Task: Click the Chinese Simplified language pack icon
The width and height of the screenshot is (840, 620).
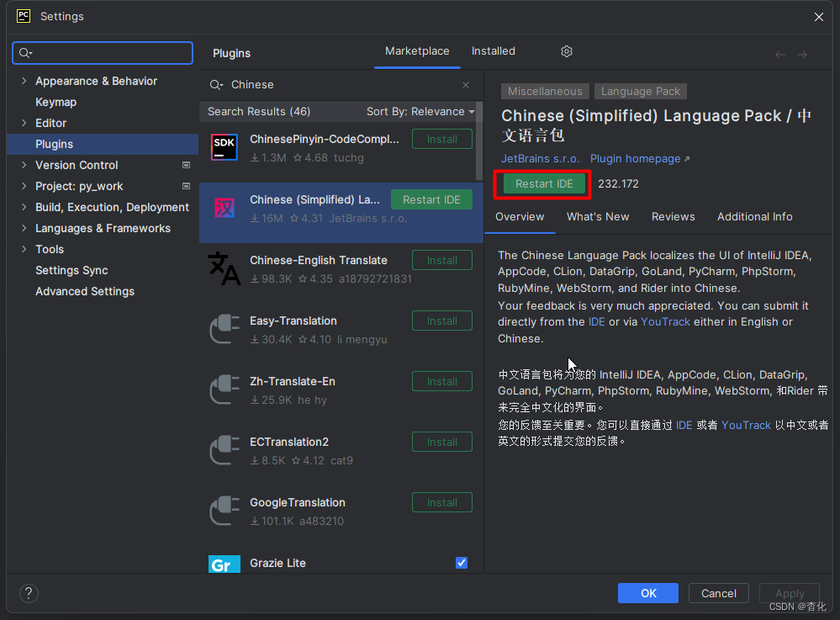Action: click(x=224, y=208)
